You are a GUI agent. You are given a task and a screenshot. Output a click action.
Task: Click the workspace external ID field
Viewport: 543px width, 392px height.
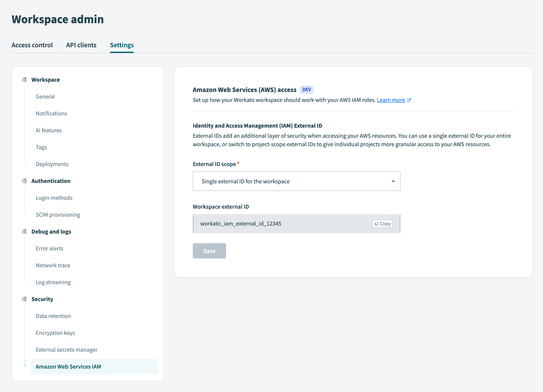(263, 223)
